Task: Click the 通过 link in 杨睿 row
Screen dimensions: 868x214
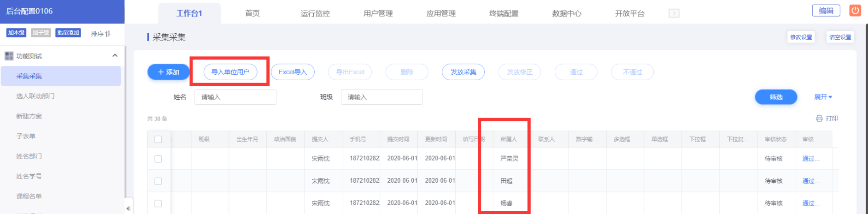Action: [810, 203]
